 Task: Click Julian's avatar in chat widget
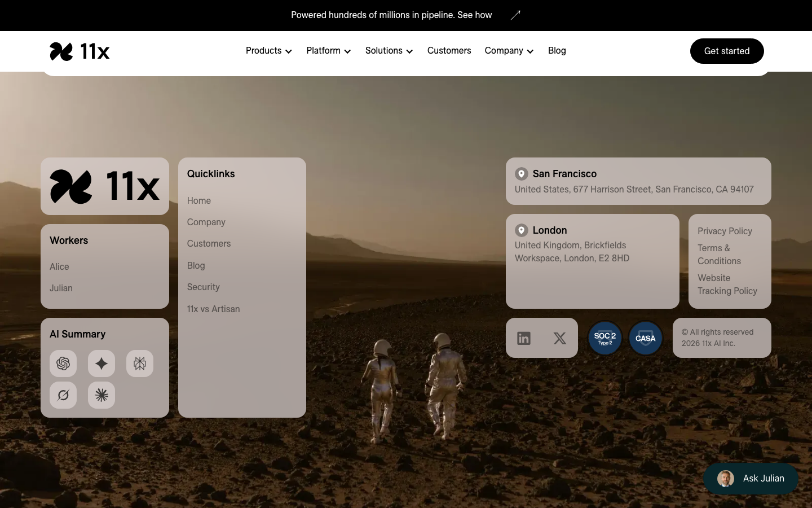click(726, 479)
